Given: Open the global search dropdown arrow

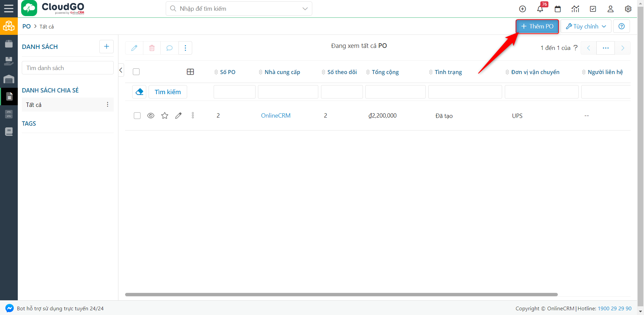Looking at the screenshot, I should coord(305,9).
